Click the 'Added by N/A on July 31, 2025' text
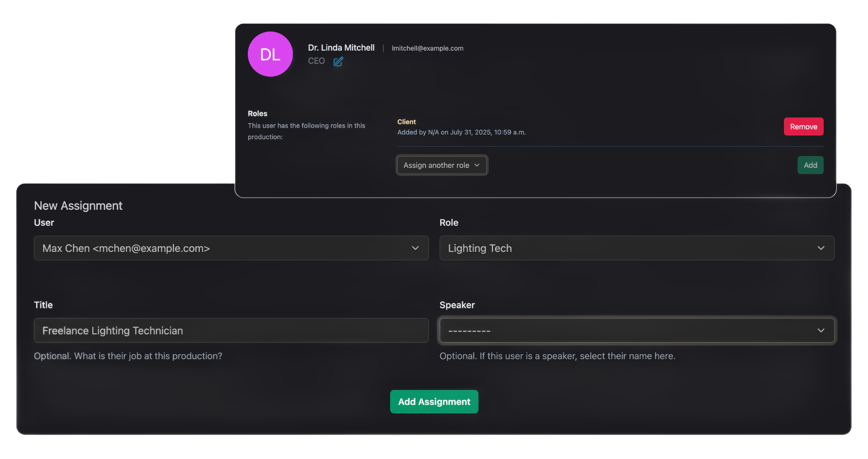Image resolution: width=868 pixels, height=459 pixels. (x=461, y=132)
